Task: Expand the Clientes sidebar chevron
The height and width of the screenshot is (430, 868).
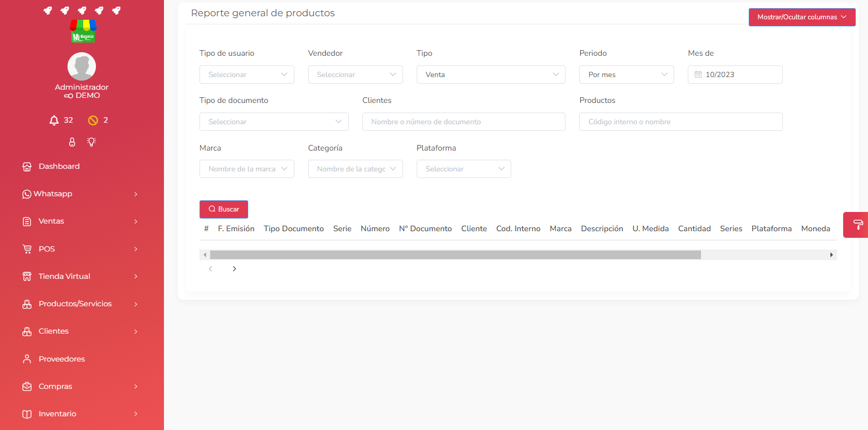Action: [136, 332]
